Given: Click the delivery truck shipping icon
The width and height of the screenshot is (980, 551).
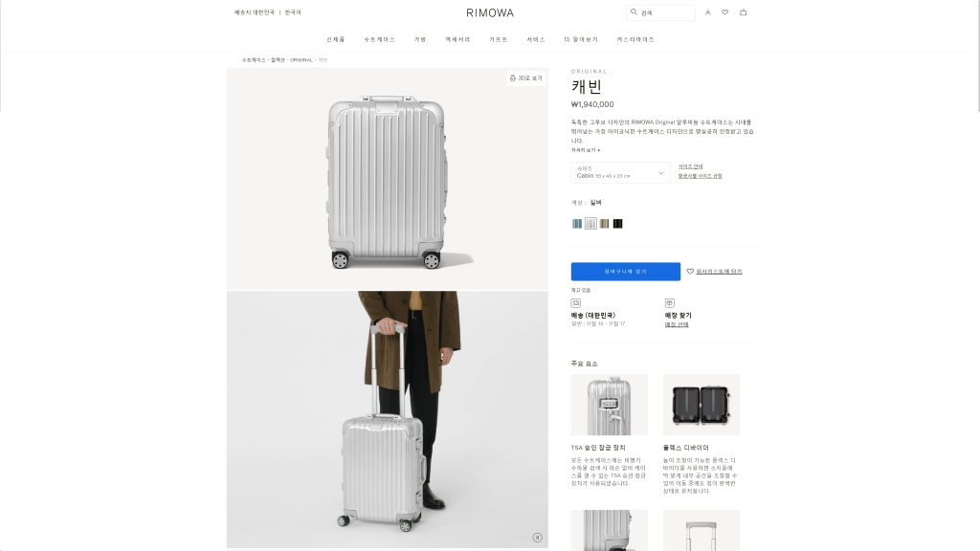Looking at the screenshot, I should pyautogui.click(x=575, y=303).
